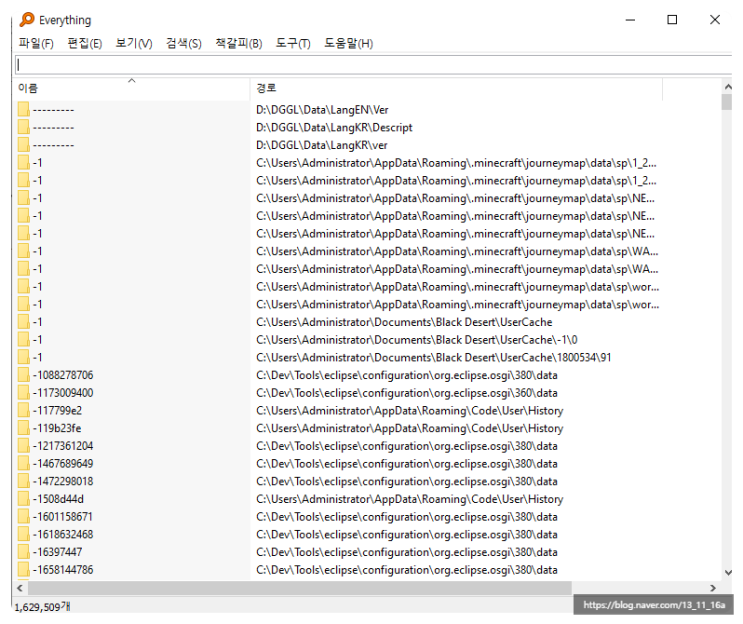Sort by the 이름 column header
This screenshot has height=624, width=743.
point(132,88)
